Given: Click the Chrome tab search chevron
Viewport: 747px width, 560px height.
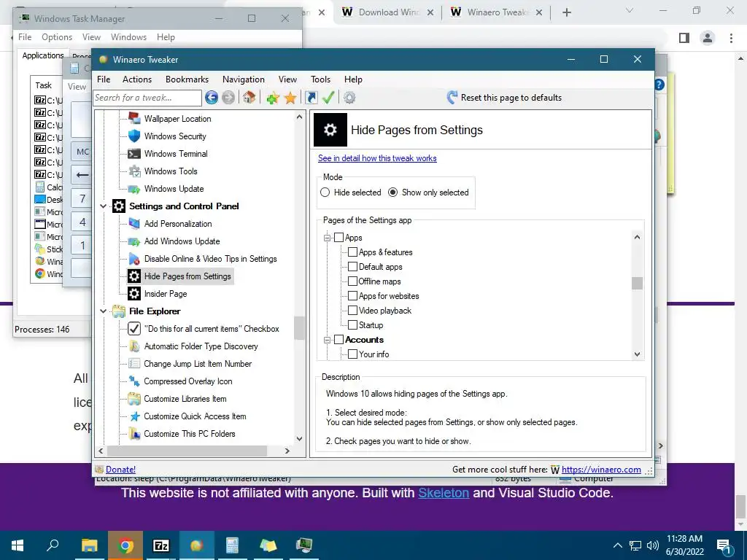Looking at the screenshot, I should pyautogui.click(x=630, y=11).
